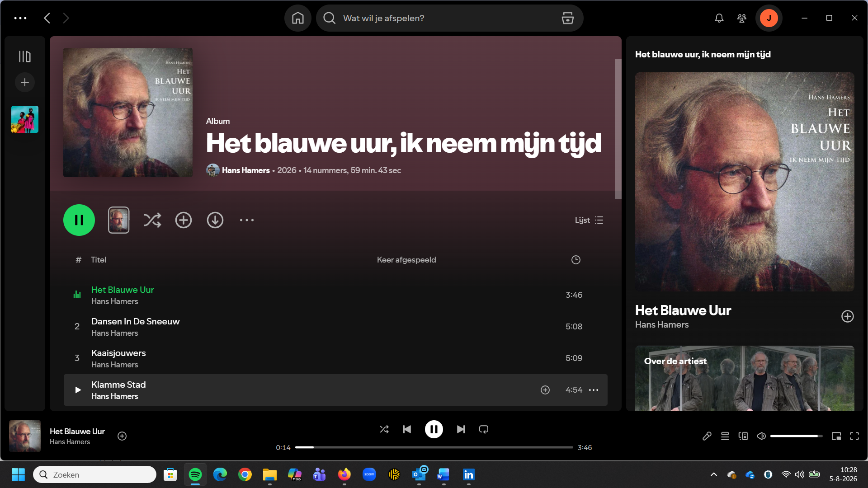
Task: Click the main content vertical scrollbar
Action: [x=618, y=129]
